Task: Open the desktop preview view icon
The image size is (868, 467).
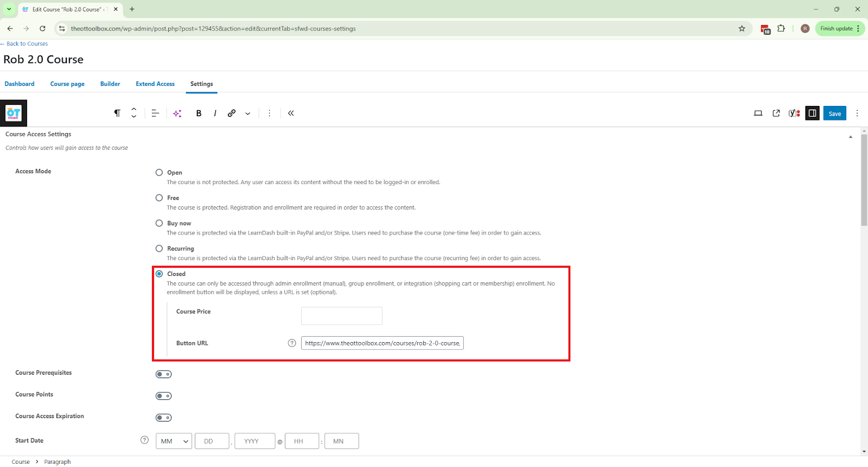Action: coord(758,113)
